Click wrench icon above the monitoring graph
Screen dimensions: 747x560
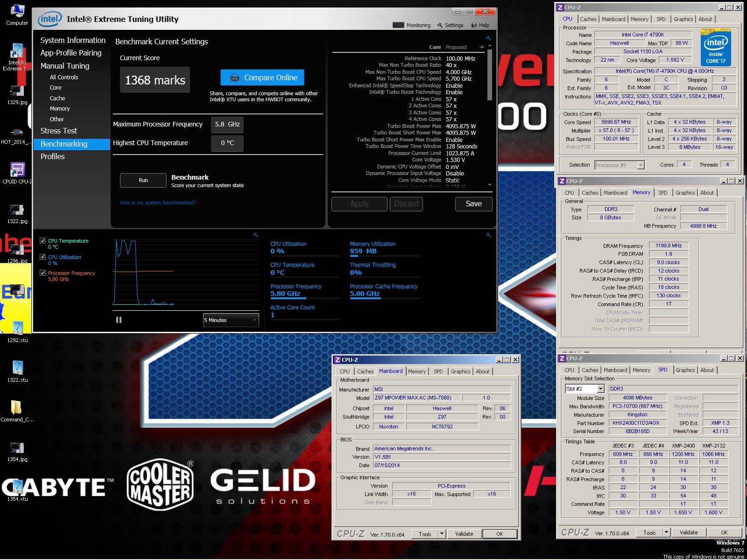coord(255,235)
